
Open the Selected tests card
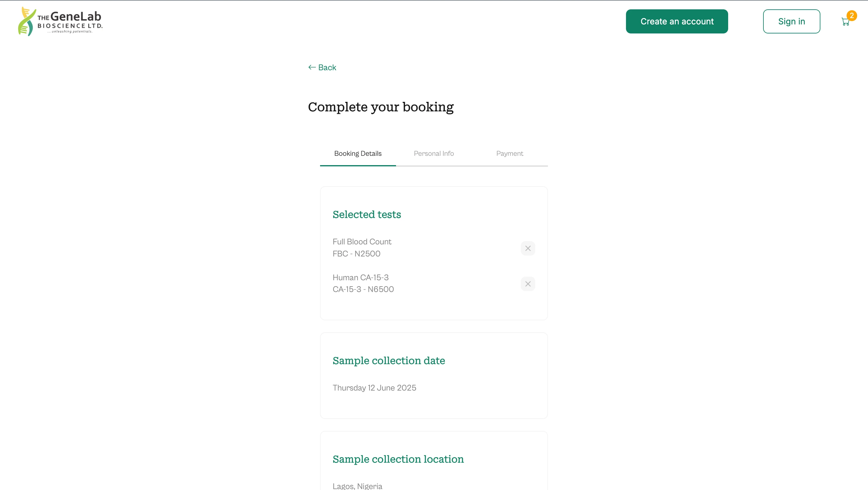[366, 214]
